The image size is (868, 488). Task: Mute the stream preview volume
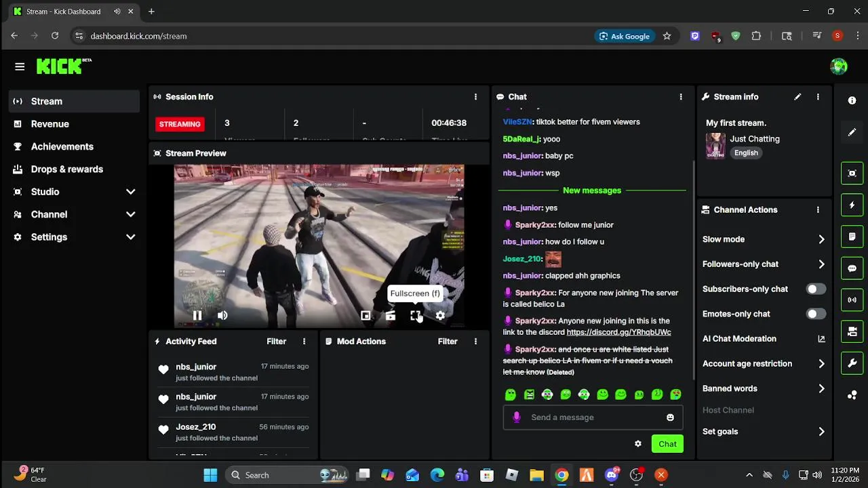pyautogui.click(x=222, y=315)
